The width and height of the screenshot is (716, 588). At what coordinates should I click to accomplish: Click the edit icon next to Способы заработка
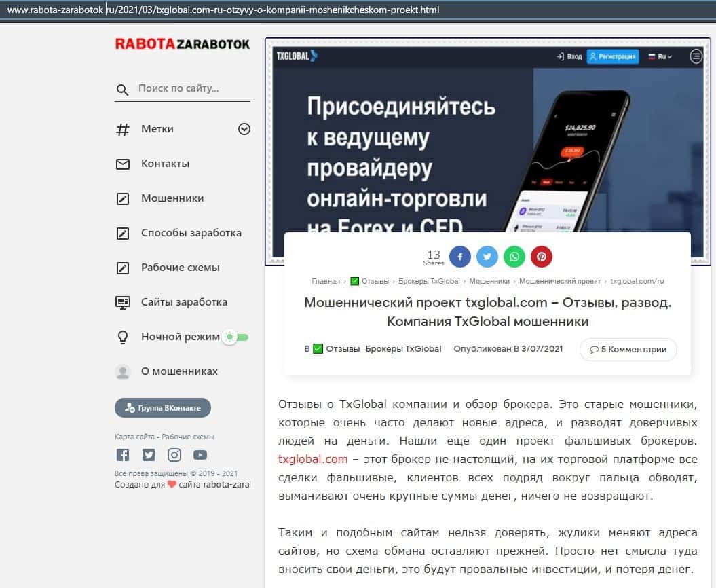[x=123, y=234]
